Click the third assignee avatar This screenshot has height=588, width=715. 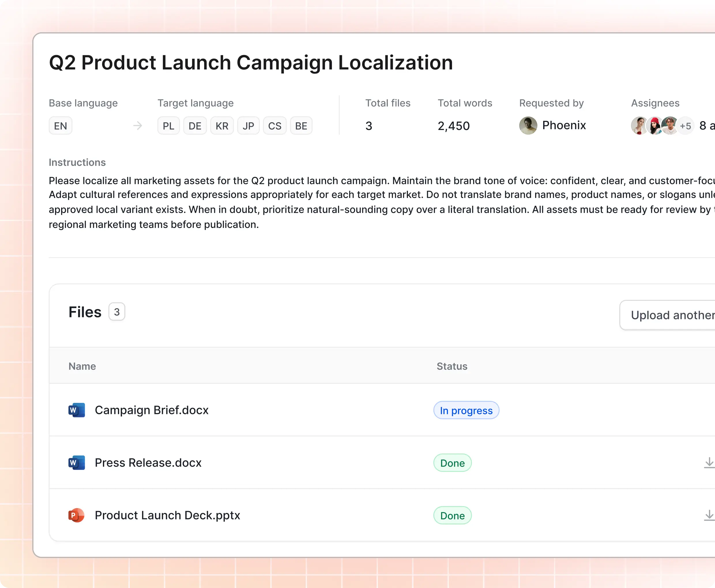click(x=670, y=126)
